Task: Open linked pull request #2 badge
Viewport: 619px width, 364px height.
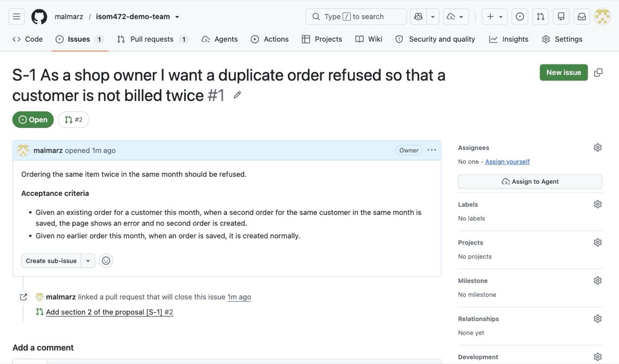Action: click(73, 120)
